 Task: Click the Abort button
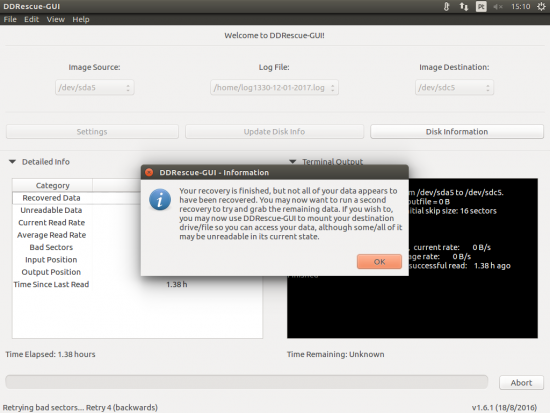pyautogui.click(x=521, y=383)
